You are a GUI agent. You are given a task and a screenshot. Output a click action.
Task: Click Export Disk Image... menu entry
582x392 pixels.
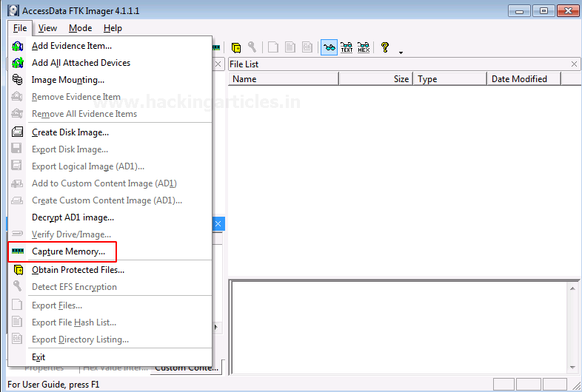pos(110,149)
